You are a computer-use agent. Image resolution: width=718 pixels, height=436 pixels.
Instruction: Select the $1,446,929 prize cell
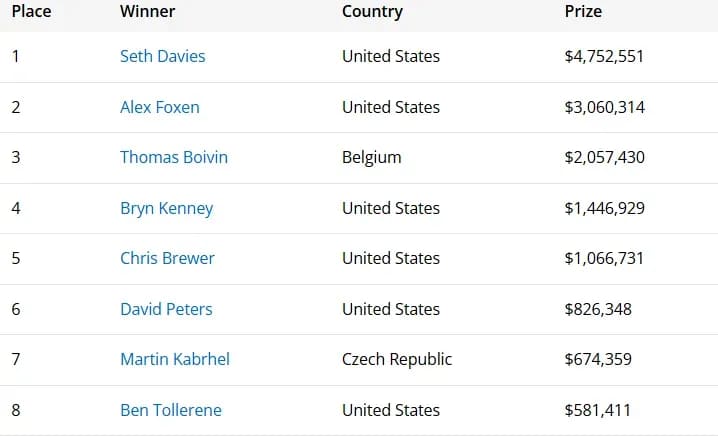pyautogui.click(x=604, y=208)
